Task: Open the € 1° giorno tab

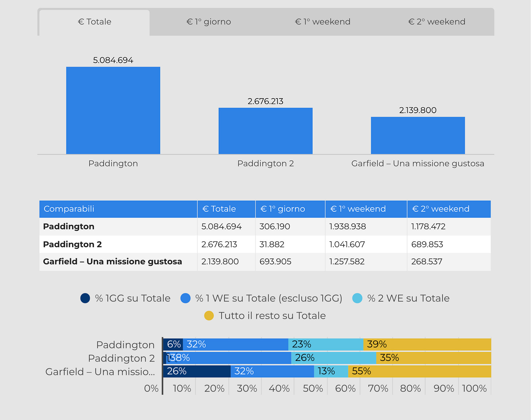Action: click(209, 22)
